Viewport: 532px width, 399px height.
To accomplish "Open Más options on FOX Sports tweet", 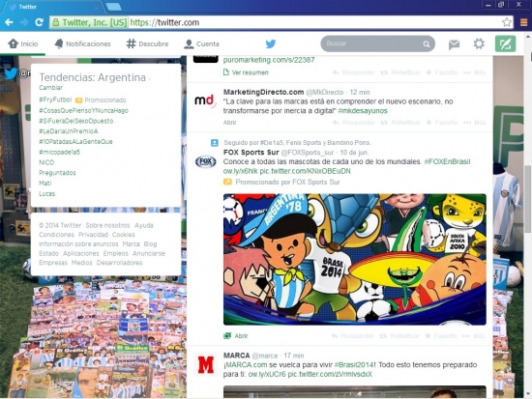I will point(474,336).
